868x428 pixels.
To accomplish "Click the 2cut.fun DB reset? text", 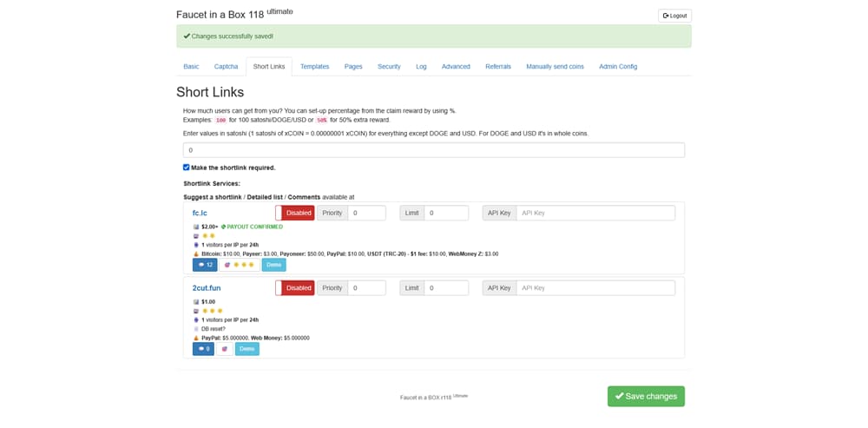I will point(214,329).
